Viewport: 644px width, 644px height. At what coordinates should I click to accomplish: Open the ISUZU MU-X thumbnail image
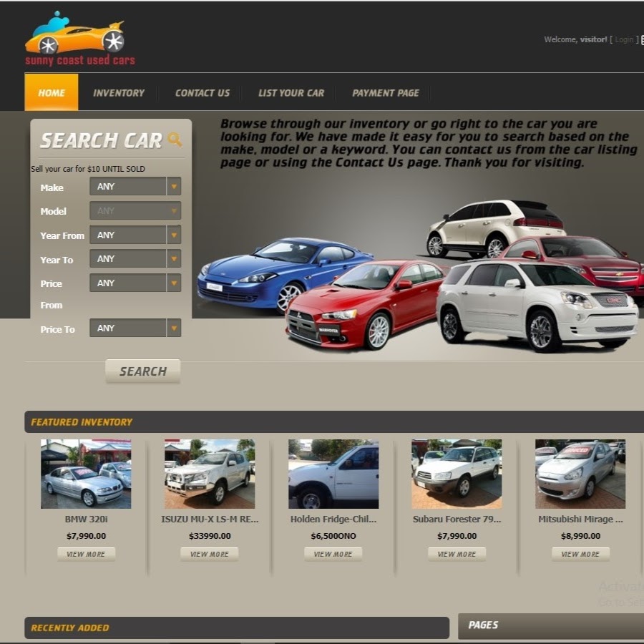pyautogui.click(x=210, y=474)
